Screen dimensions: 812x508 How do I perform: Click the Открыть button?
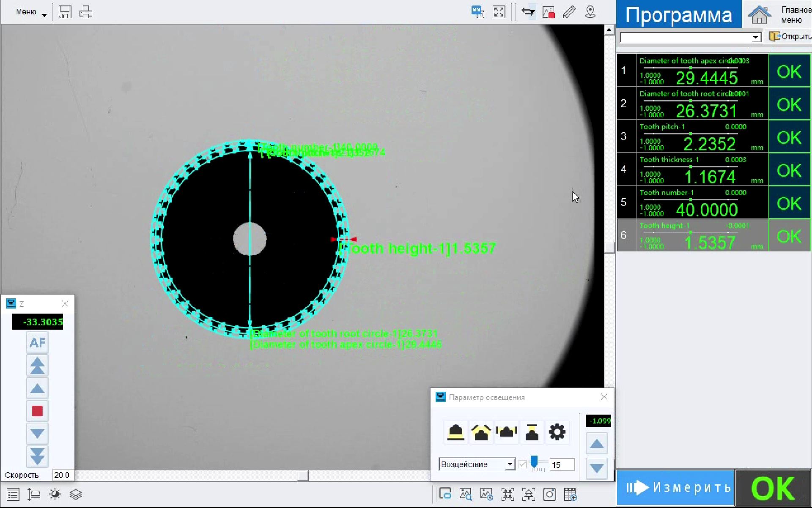[790, 36]
